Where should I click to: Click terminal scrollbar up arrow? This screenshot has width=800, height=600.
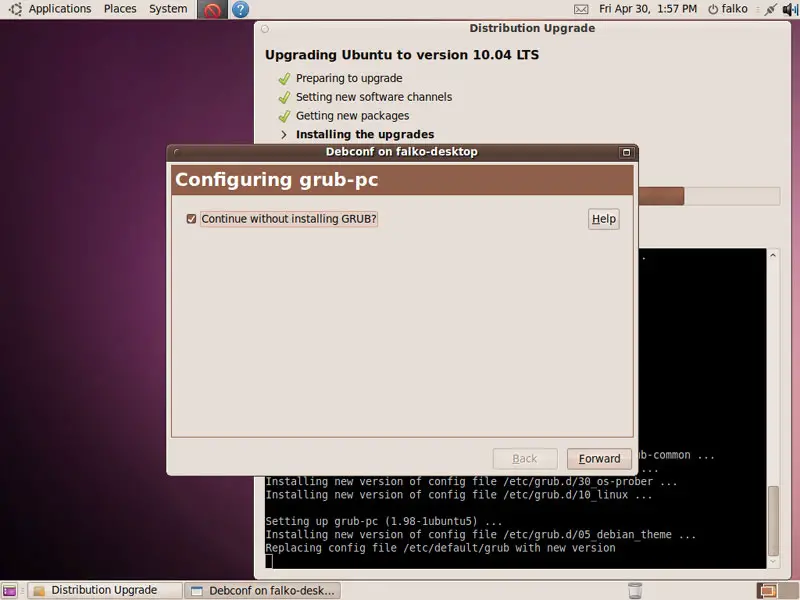(773, 255)
